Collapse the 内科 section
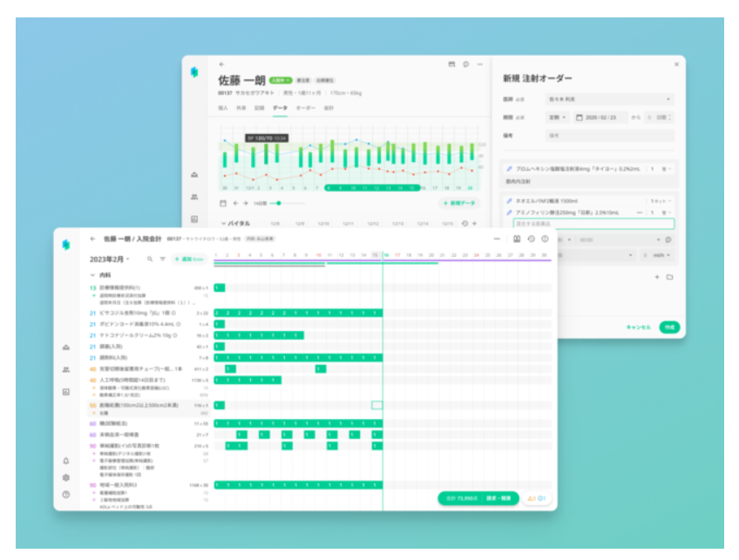This screenshot has height=560, width=739. (x=92, y=275)
